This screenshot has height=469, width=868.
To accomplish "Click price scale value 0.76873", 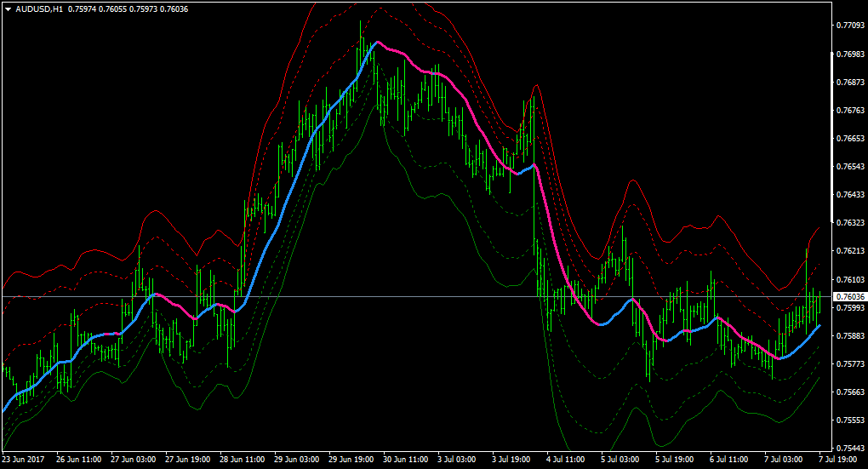I will (850, 83).
